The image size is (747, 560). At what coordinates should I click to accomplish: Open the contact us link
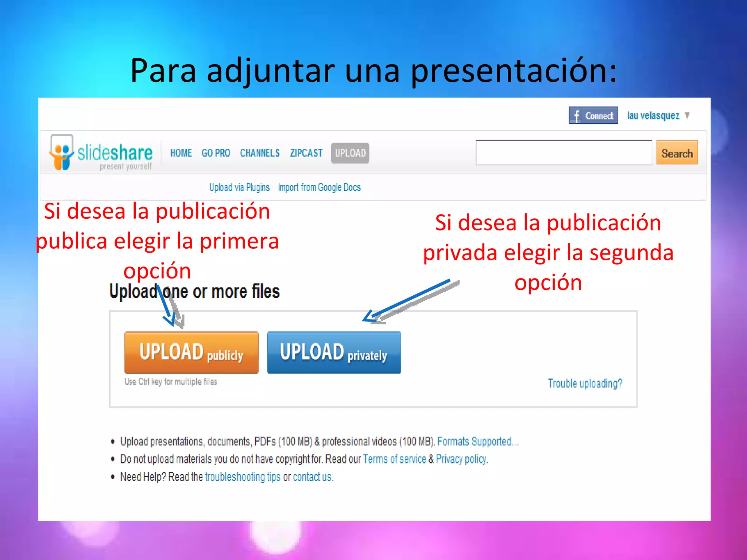[x=313, y=477]
